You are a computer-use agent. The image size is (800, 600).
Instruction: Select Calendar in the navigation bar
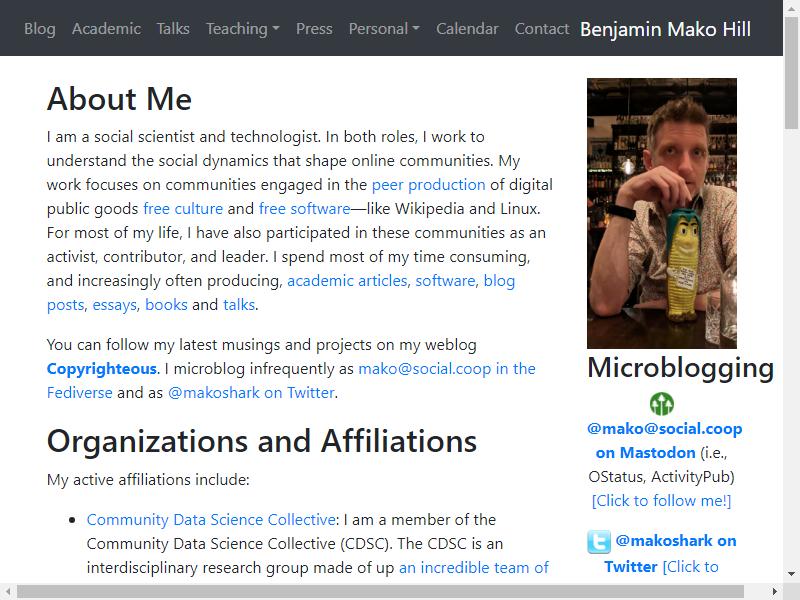(x=467, y=29)
